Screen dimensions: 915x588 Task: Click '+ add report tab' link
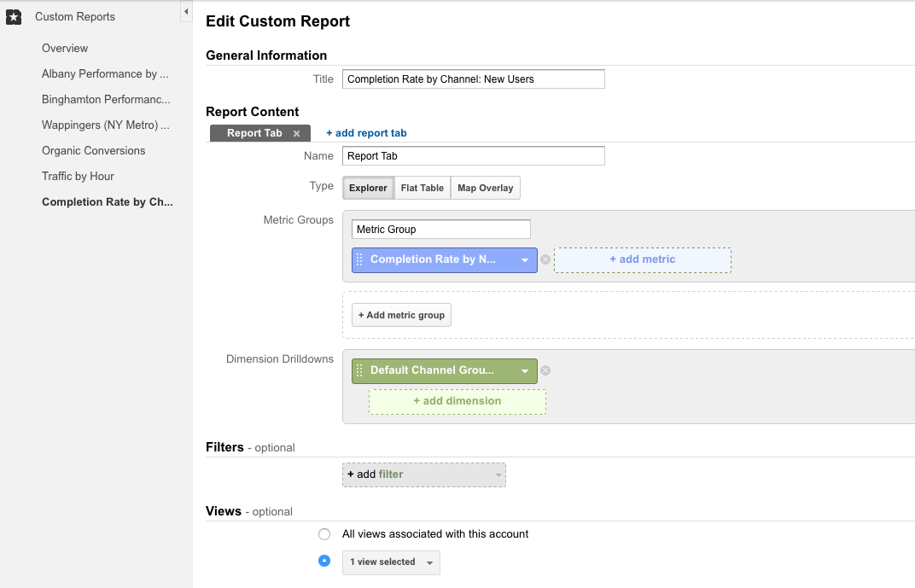point(366,133)
